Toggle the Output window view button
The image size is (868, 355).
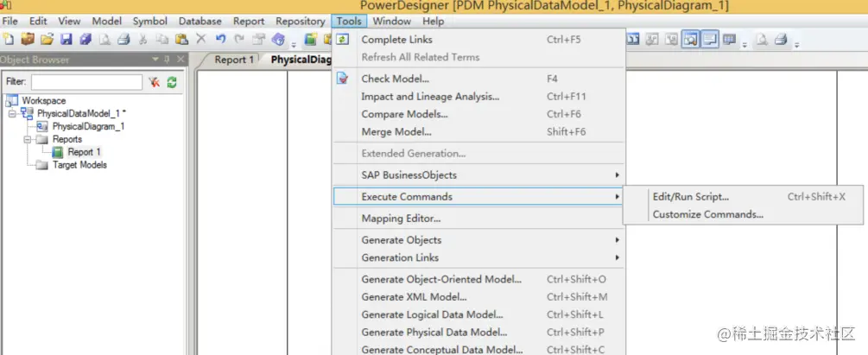tap(710, 40)
